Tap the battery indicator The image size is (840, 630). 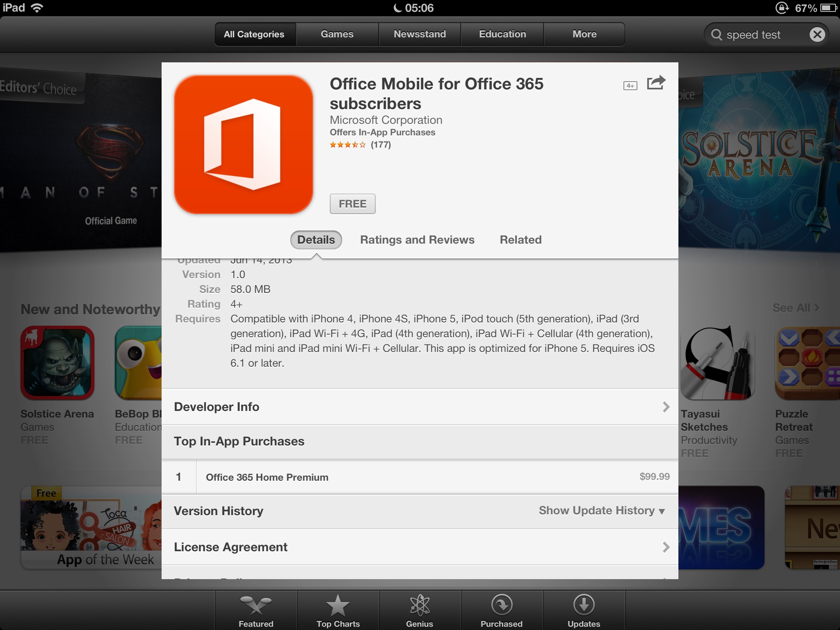point(829,8)
